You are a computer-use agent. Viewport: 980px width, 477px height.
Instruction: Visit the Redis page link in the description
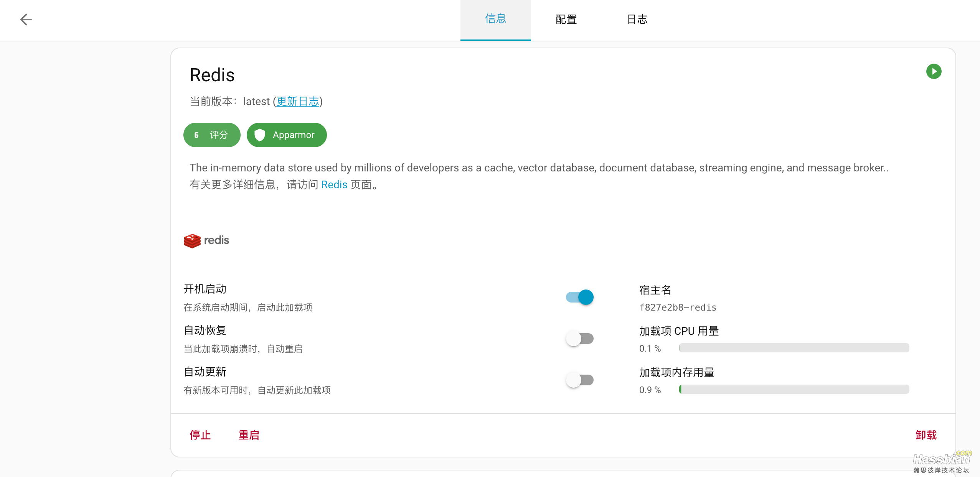(334, 185)
